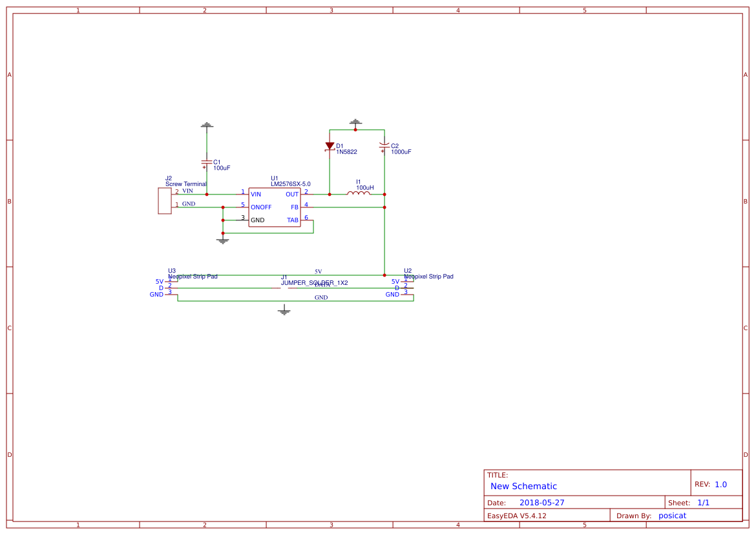Select the 5V net label above J1
The width and height of the screenshot is (756, 535).
317,272
